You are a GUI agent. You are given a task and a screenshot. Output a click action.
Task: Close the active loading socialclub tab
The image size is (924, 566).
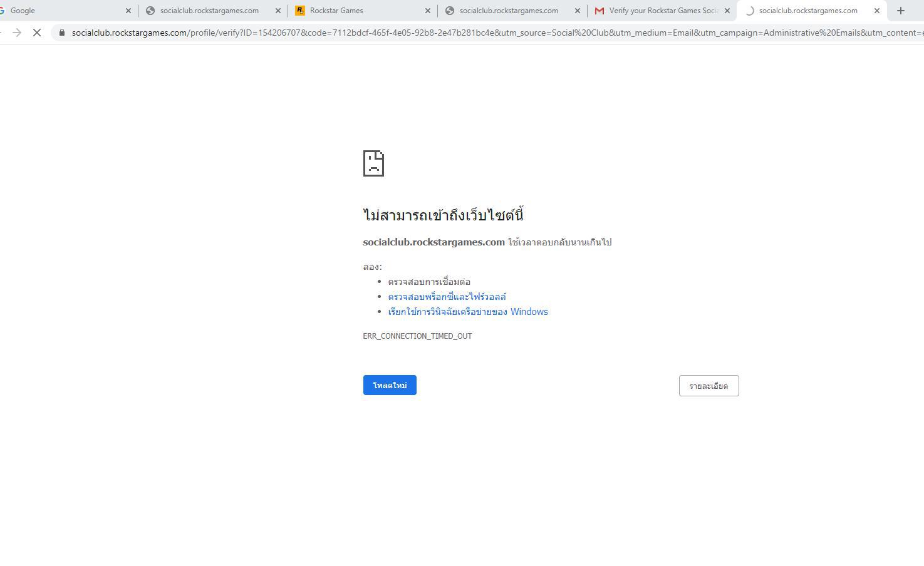click(x=877, y=11)
